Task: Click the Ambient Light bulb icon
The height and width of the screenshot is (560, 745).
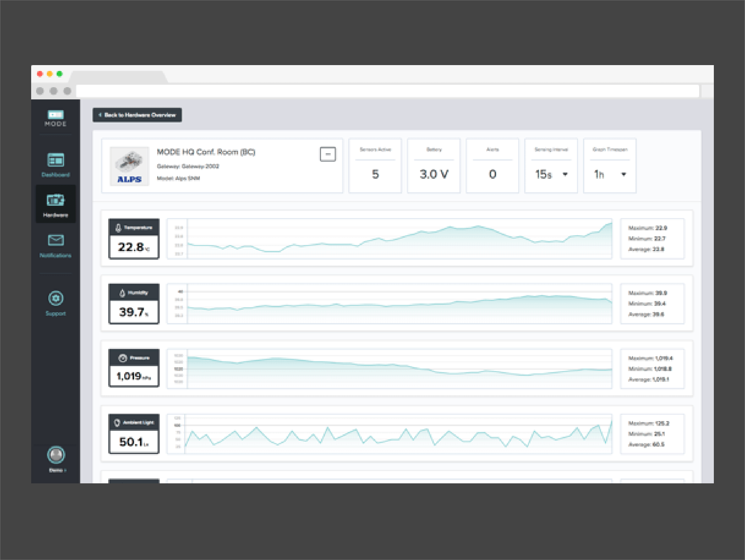Action: pos(117,423)
